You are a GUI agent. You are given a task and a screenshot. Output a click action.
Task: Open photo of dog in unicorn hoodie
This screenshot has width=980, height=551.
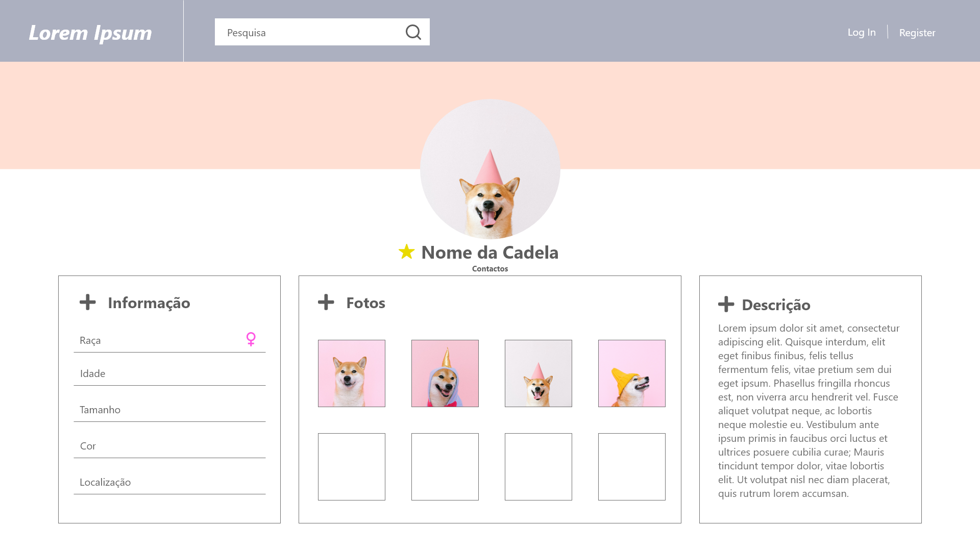pyautogui.click(x=445, y=373)
